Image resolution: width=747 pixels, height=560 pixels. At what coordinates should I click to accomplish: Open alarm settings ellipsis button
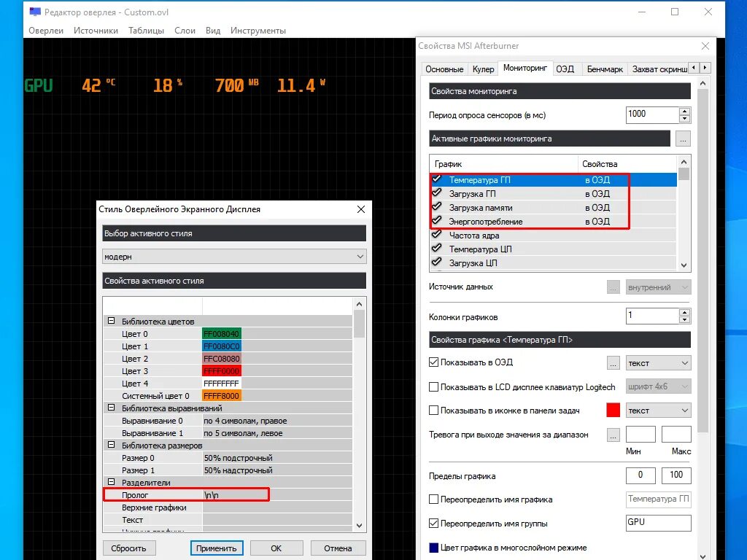(x=613, y=435)
